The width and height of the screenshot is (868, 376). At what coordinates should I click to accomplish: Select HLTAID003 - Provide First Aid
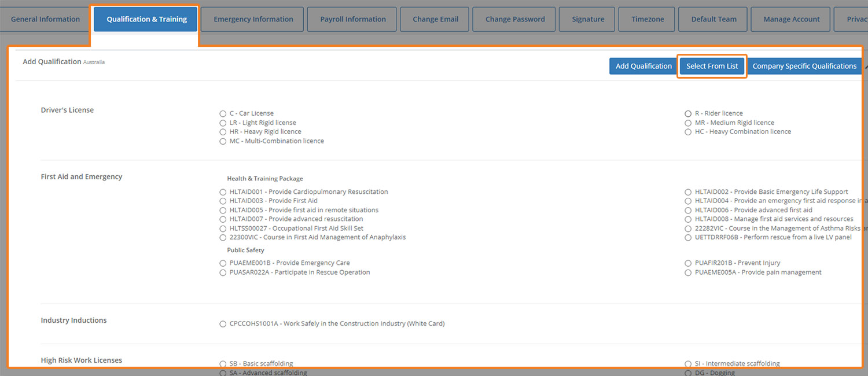(x=223, y=201)
